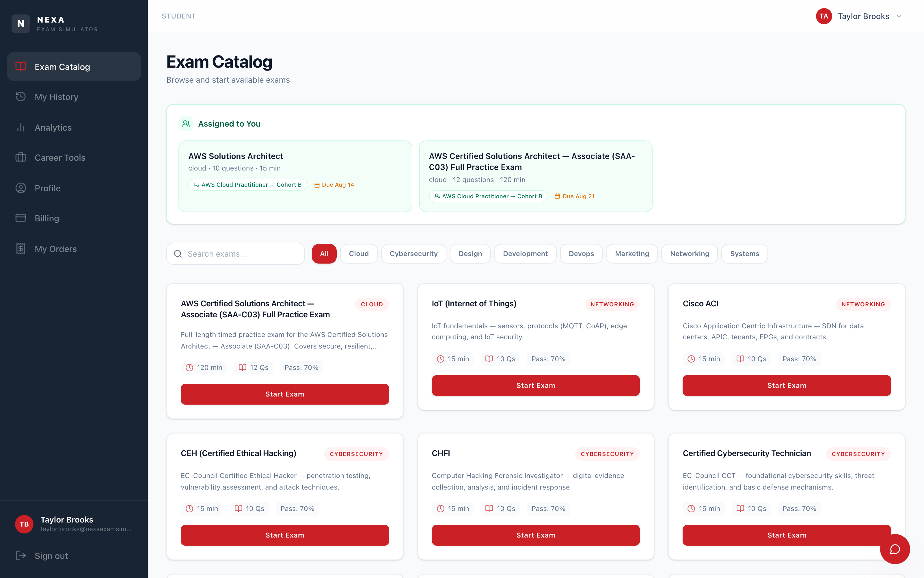Go to Analytics page

coord(74,127)
